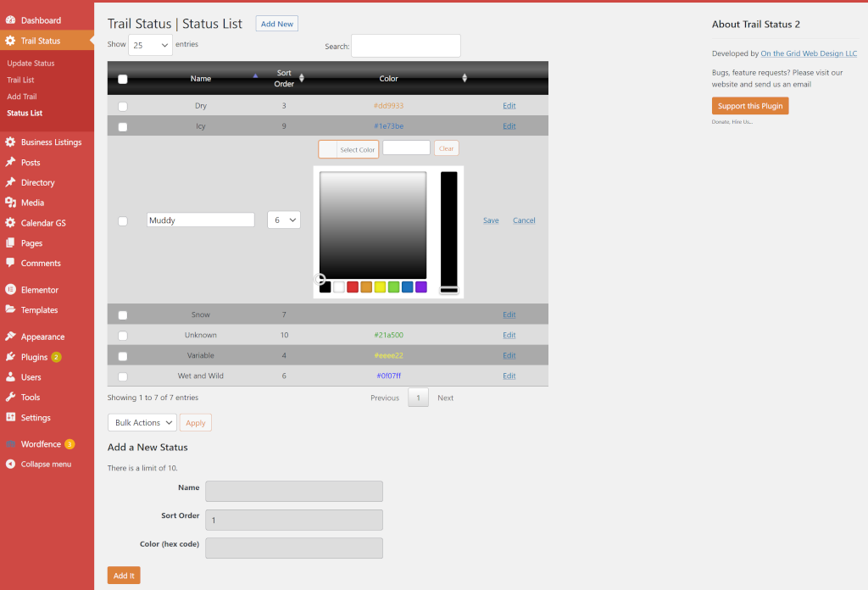Pick the purple palette swatch
Viewport: 868px width, 590px height.
(421, 287)
